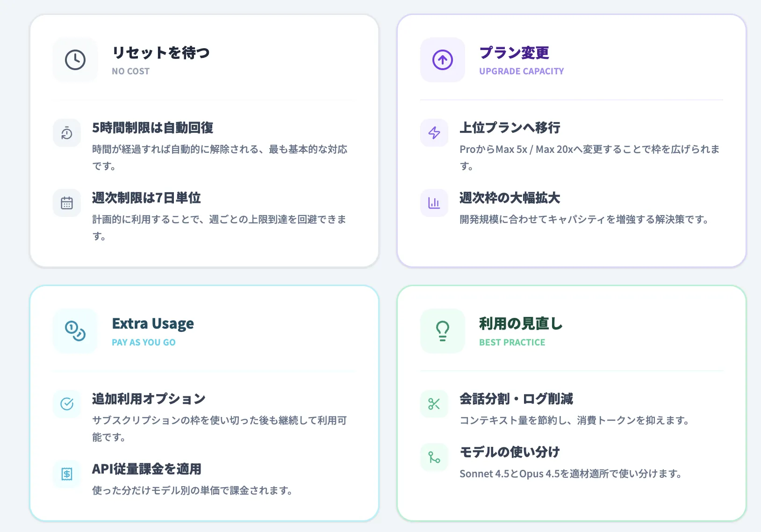
Task: Click the purple upload arrow icon for プラン変更
Action: click(442, 60)
